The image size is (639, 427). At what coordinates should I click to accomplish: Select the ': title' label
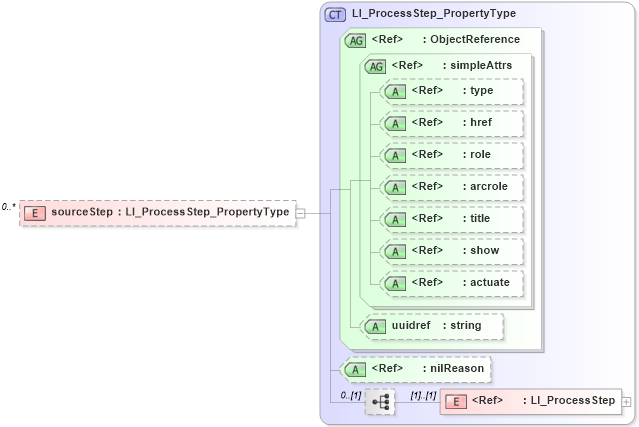pyautogui.click(x=476, y=218)
